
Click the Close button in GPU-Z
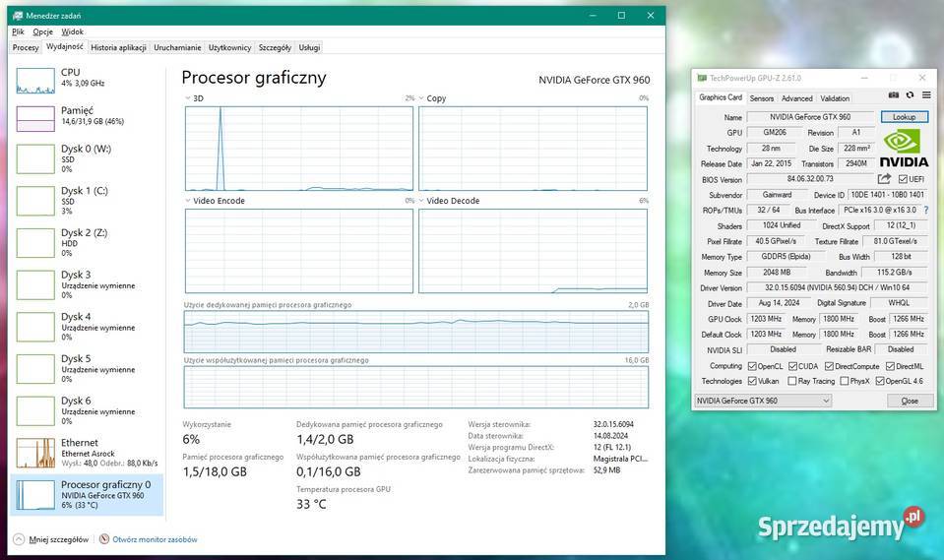[910, 401]
